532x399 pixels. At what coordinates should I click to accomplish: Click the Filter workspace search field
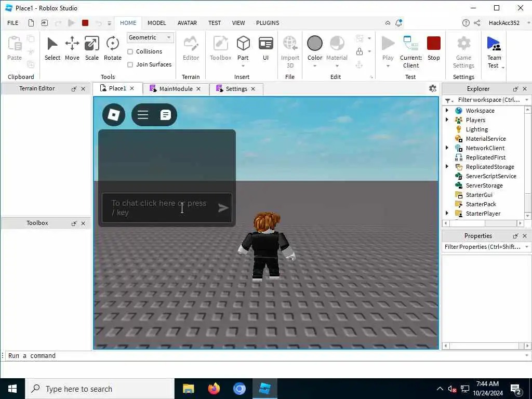point(488,100)
